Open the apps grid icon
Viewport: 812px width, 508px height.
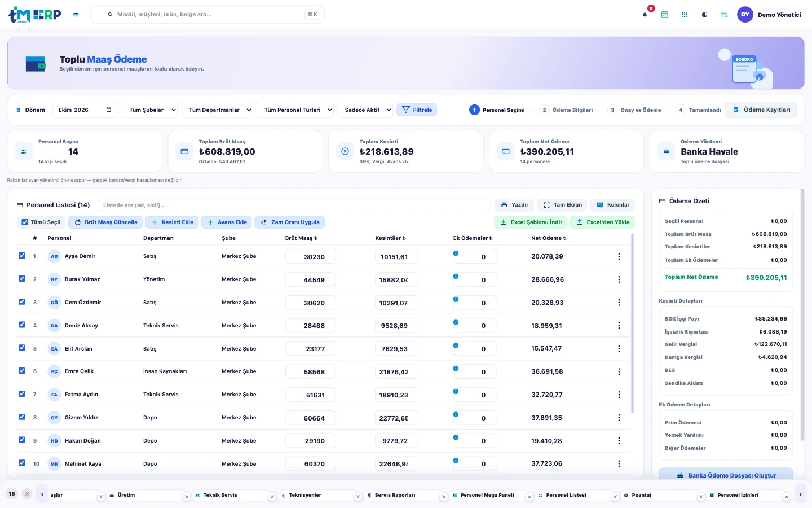pos(685,15)
